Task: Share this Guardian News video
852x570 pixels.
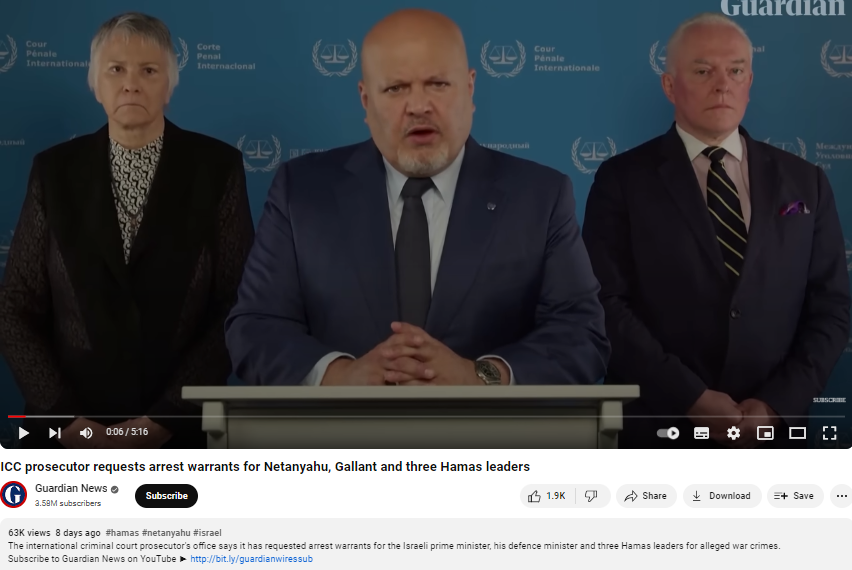Action: (646, 496)
